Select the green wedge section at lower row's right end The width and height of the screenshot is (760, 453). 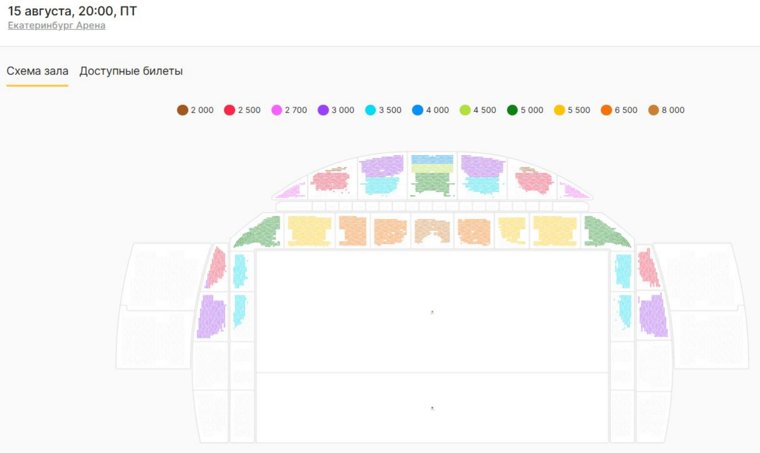tap(605, 232)
